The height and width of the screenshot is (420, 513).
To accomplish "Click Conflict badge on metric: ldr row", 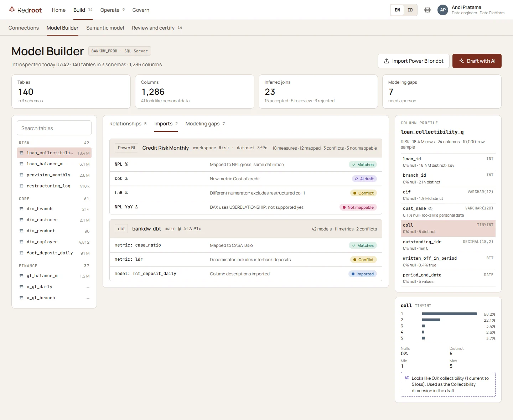I will coord(363,260).
